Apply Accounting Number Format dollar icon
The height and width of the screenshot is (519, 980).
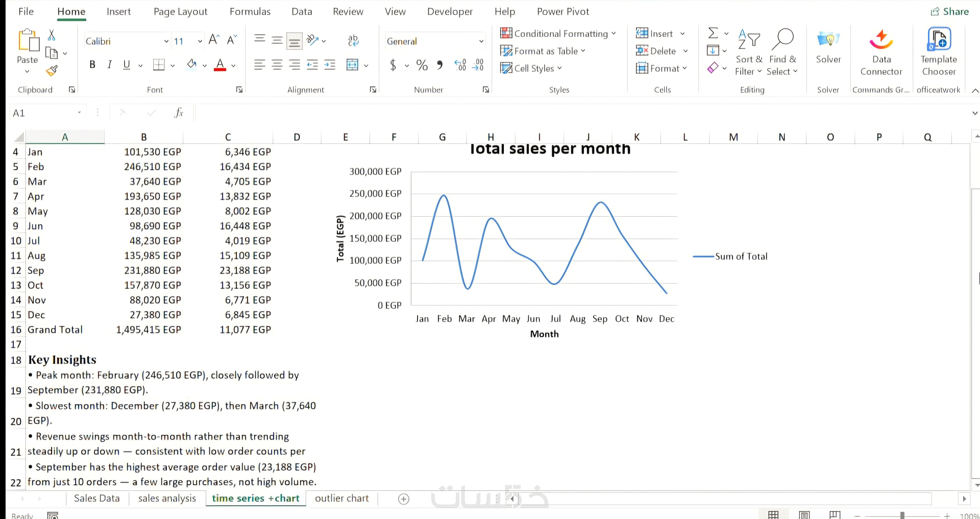click(393, 65)
